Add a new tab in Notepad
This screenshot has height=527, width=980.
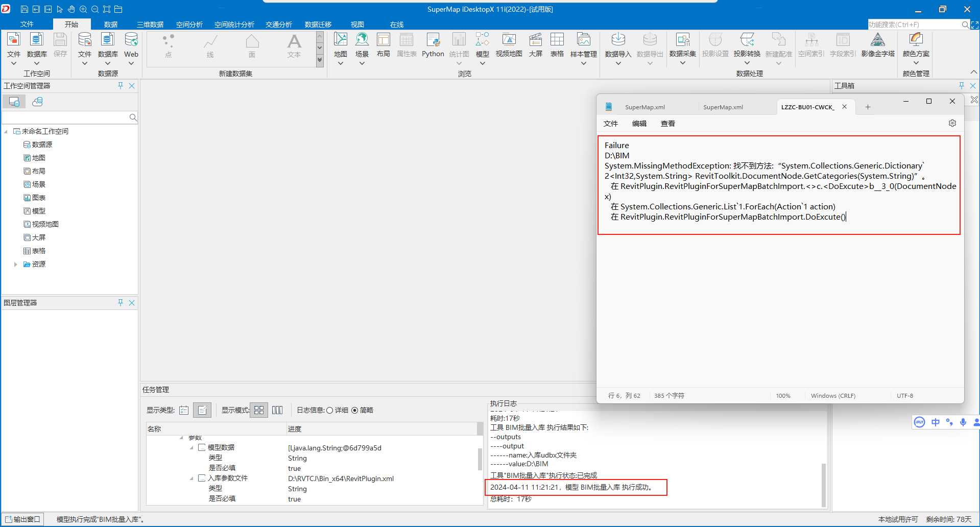[868, 107]
